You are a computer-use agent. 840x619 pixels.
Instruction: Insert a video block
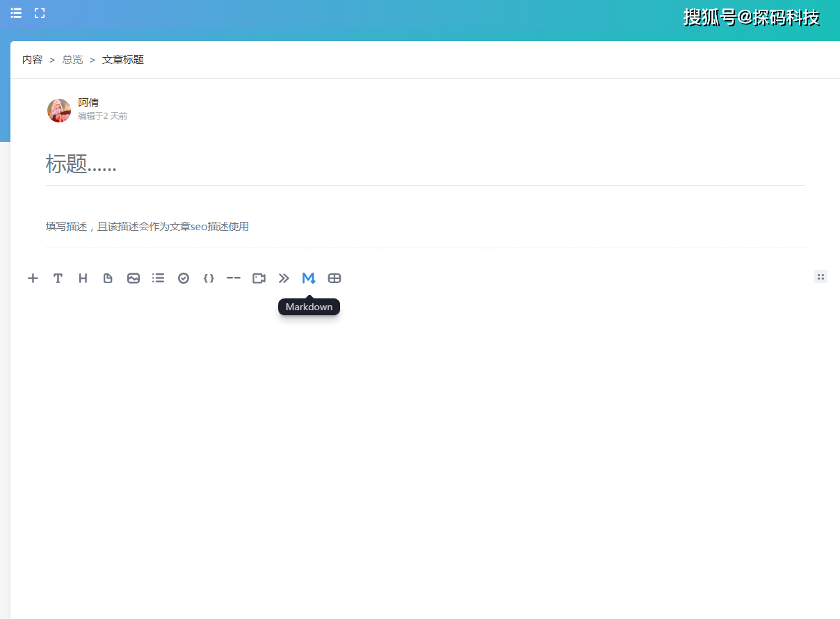pos(259,278)
